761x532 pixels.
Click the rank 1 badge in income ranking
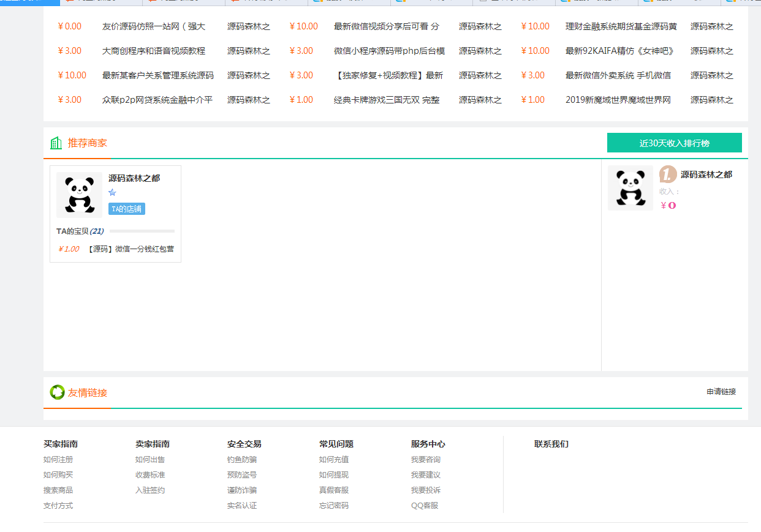point(667,174)
